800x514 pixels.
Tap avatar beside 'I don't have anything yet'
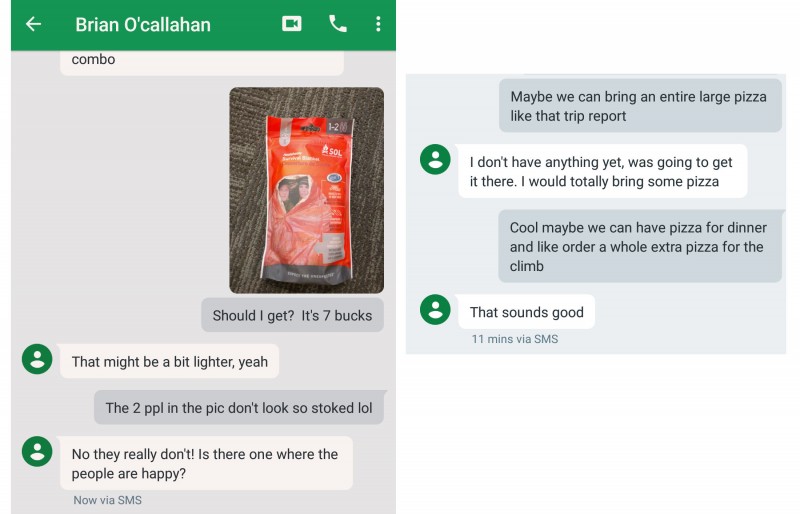coord(435,159)
